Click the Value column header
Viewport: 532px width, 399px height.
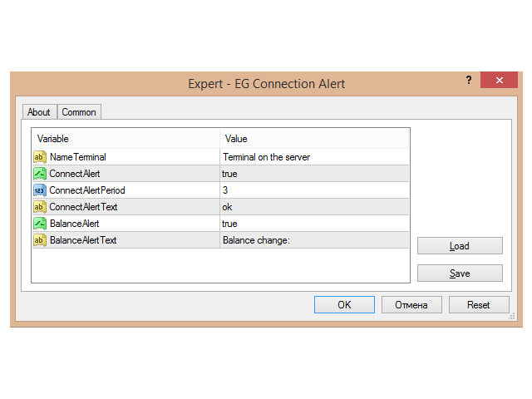click(314, 139)
